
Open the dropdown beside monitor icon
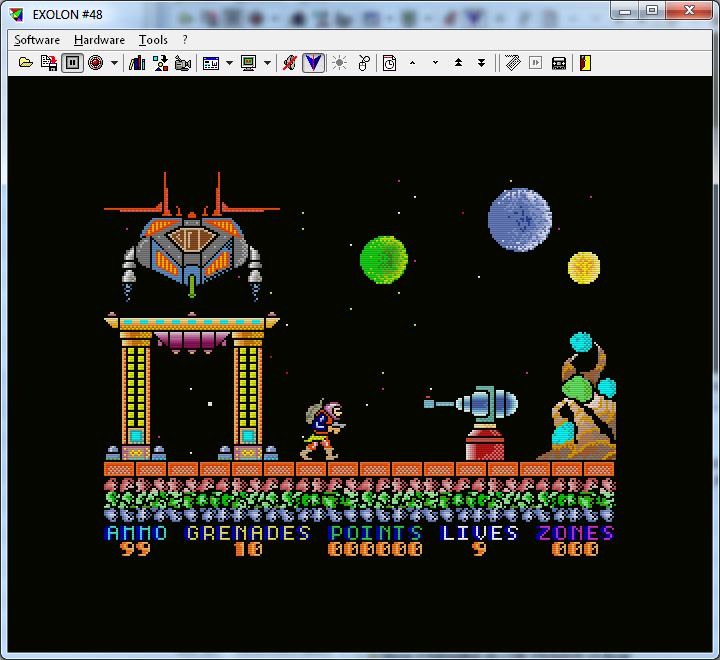(267, 63)
